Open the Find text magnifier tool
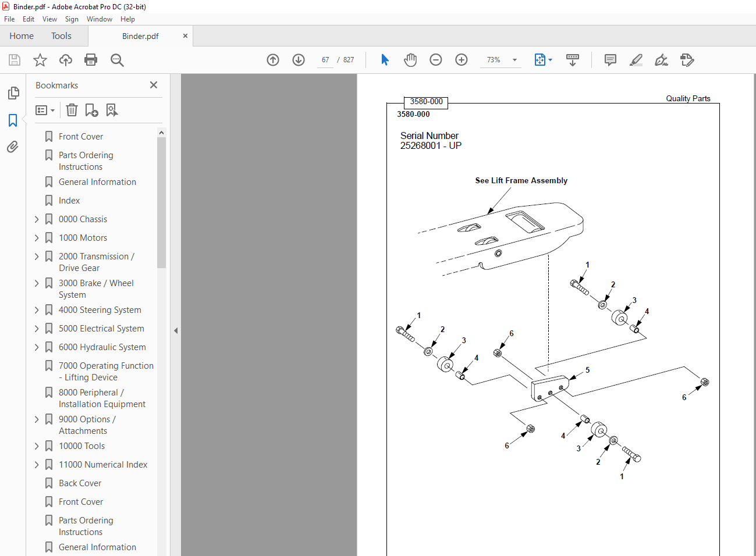The image size is (756, 556). 117,60
